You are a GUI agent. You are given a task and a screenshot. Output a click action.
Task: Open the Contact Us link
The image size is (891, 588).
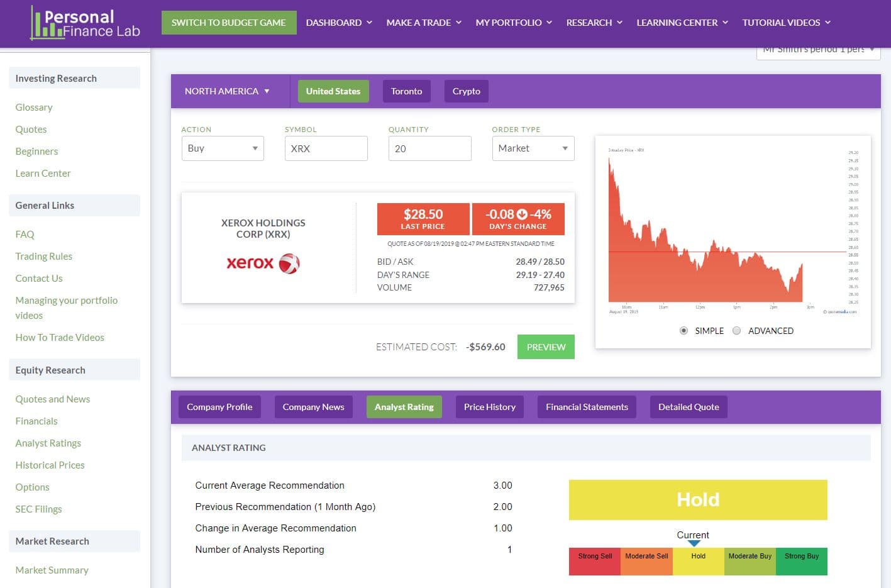coord(39,279)
